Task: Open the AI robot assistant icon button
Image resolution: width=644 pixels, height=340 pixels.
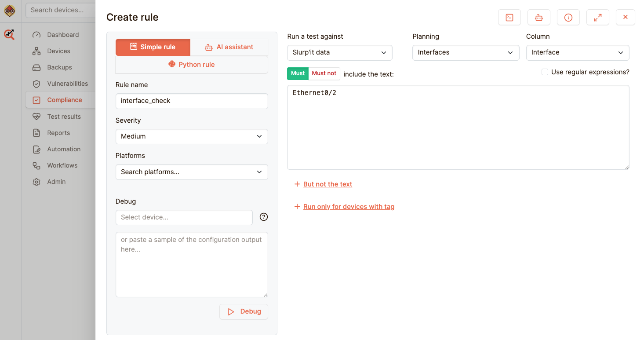Action: coord(538,18)
